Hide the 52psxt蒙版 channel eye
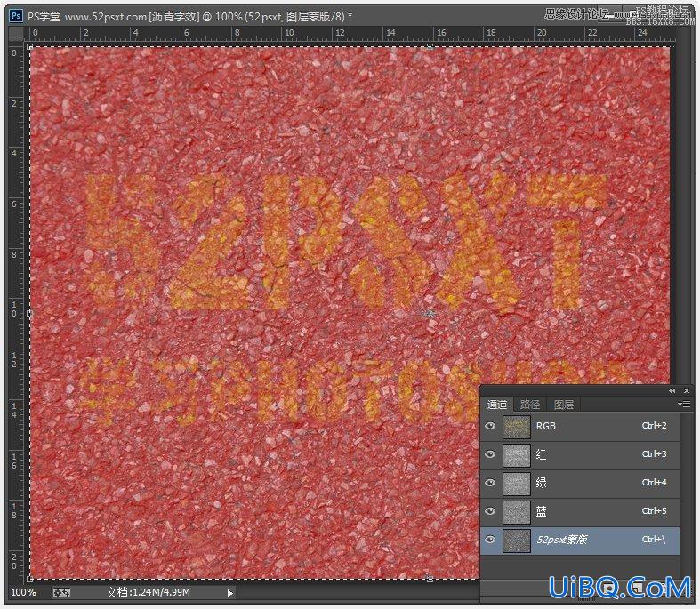The image size is (700, 609). [x=490, y=540]
